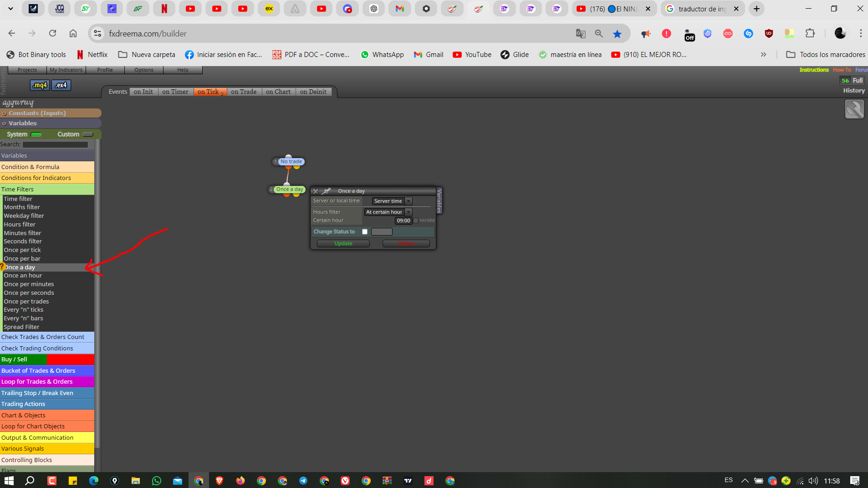
Task: Expand the Variables section header
Action: coord(51,123)
